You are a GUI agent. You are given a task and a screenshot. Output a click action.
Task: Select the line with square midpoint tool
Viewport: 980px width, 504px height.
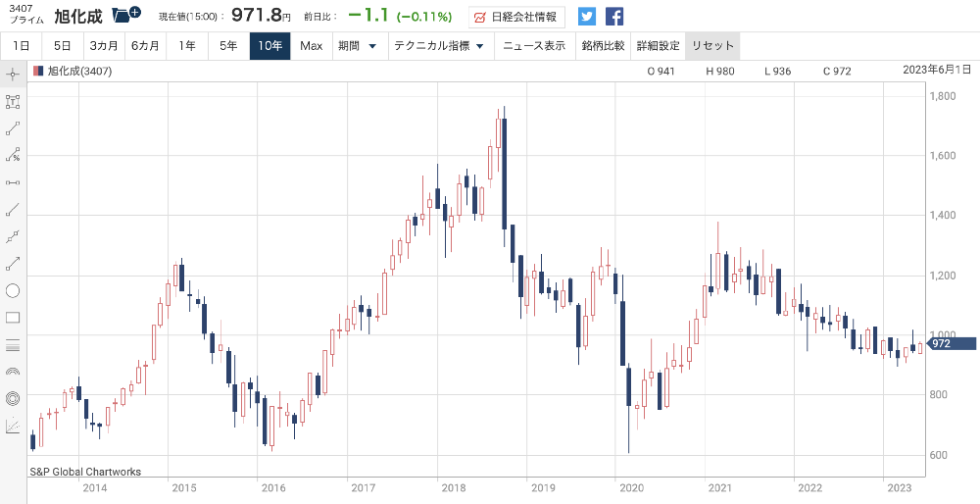13,236
